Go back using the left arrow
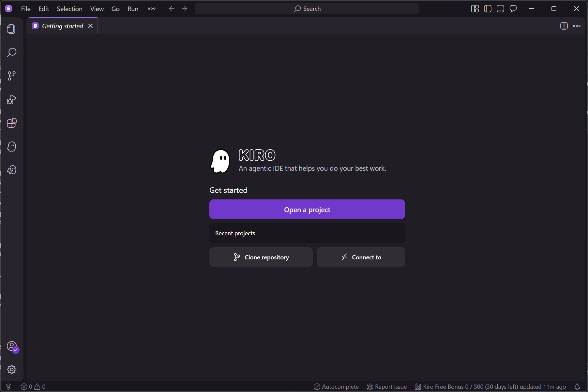The image size is (588, 392). 172,9
